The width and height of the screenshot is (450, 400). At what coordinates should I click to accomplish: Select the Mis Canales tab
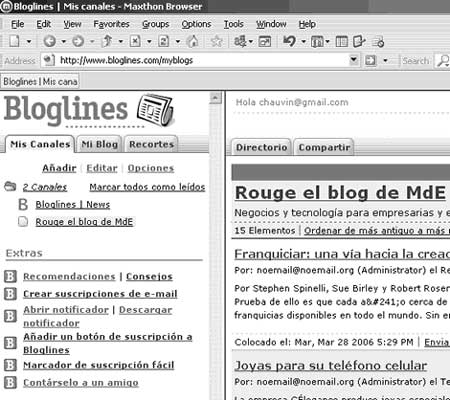click(40, 144)
